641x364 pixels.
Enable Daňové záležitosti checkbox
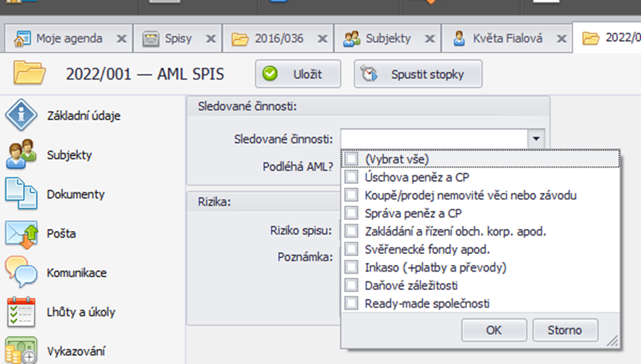351,285
